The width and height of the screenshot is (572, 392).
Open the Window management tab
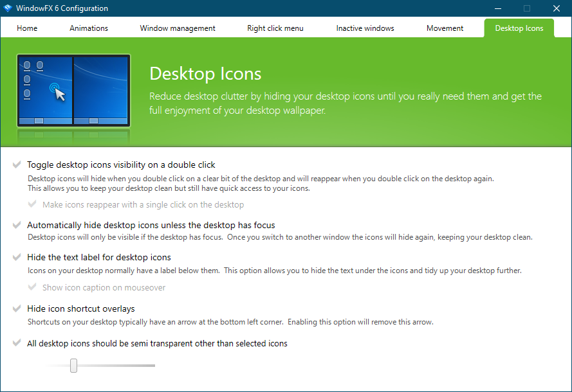(178, 28)
